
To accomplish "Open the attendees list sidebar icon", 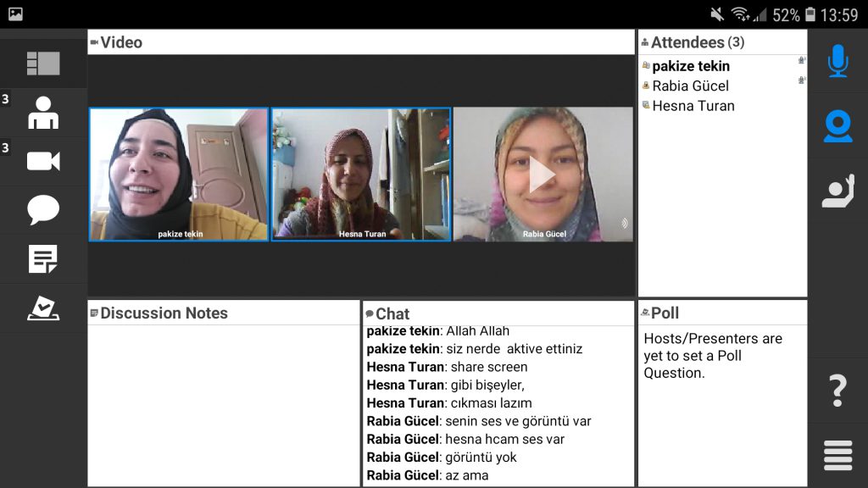I will [43, 113].
